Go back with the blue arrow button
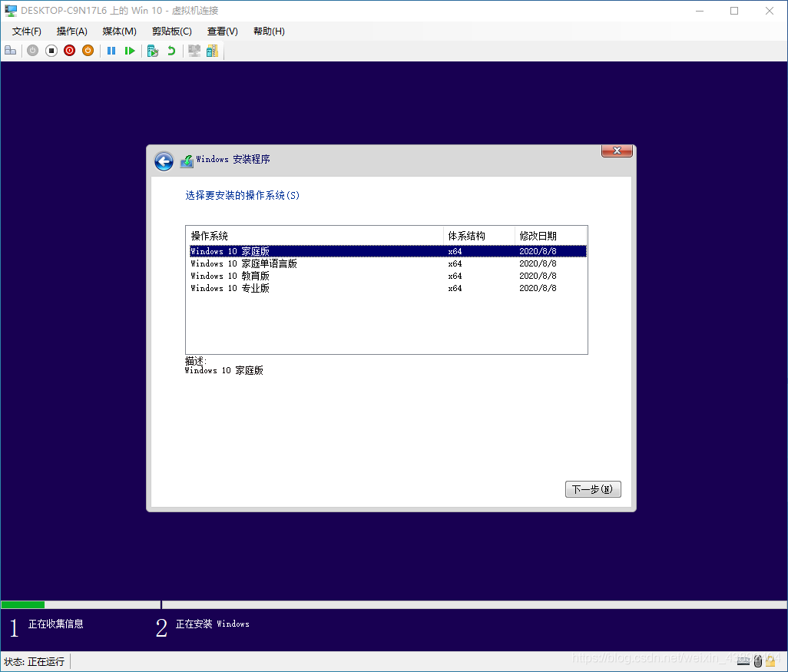The image size is (788, 672). 164,161
